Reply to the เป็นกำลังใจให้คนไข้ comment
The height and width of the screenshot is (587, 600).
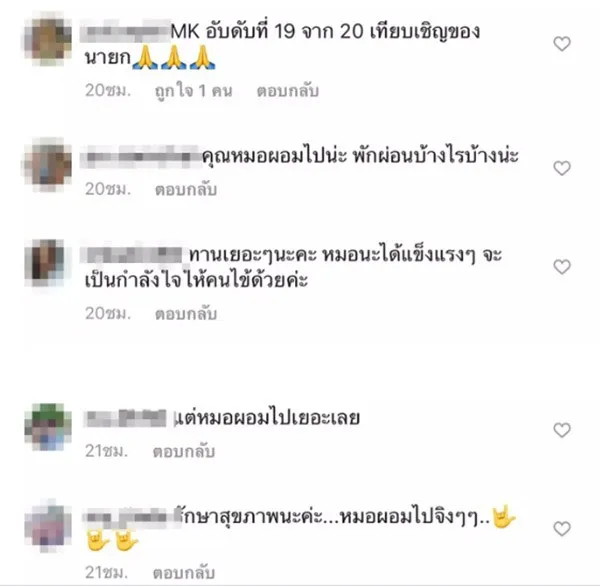(x=186, y=313)
